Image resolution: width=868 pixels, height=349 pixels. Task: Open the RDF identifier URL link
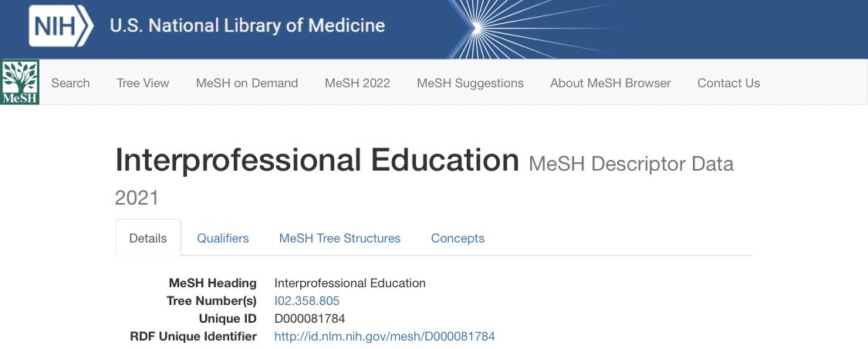[385, 336]
